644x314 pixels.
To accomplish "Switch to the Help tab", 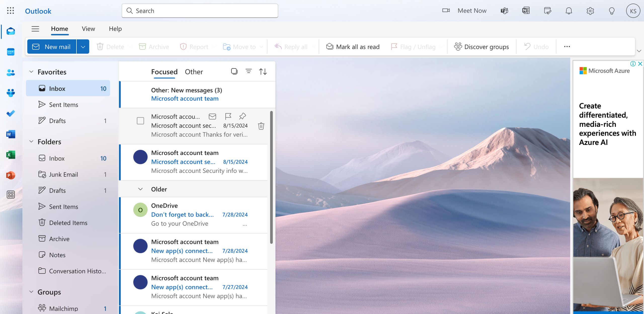I will [115, 29].
